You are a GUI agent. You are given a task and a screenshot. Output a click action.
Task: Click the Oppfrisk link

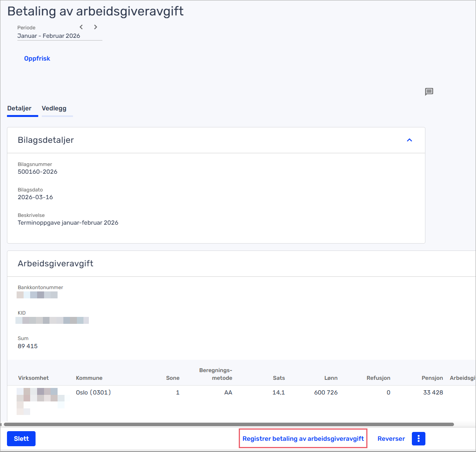(37, 59)
